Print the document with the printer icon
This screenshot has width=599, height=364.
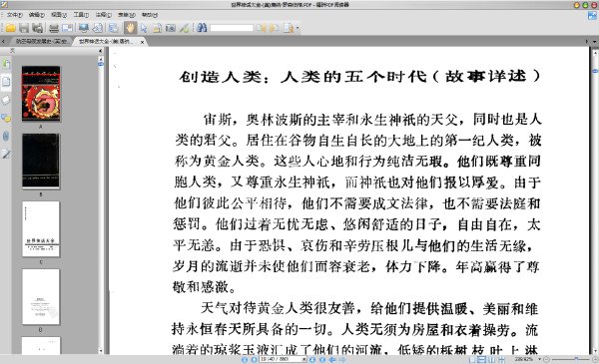[54, 28]
